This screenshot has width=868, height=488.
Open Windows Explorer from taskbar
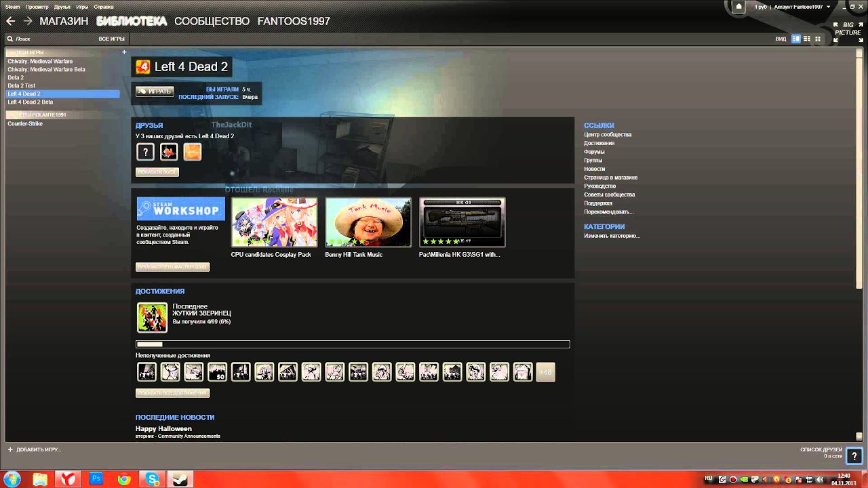click(x=40, y=479)
